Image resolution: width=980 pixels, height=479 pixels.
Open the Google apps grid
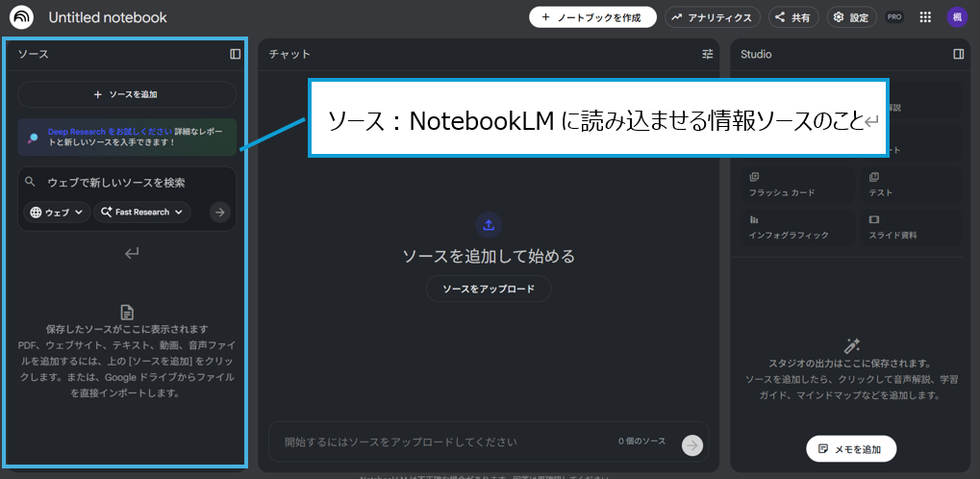[x=926, y=17]
